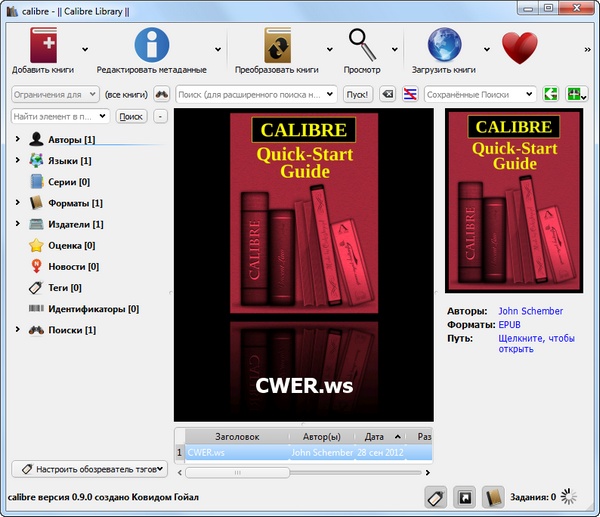This screenshot has height=517, width=600.
Task: Click the book cover thumbnail in details
Action: pos(515,199)
